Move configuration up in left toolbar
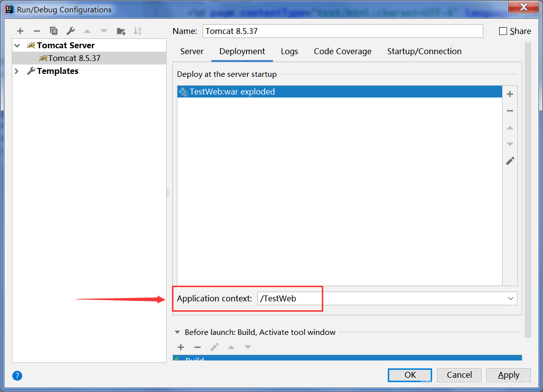The height and width of the screenshot is (392, 543). point(87,31)
